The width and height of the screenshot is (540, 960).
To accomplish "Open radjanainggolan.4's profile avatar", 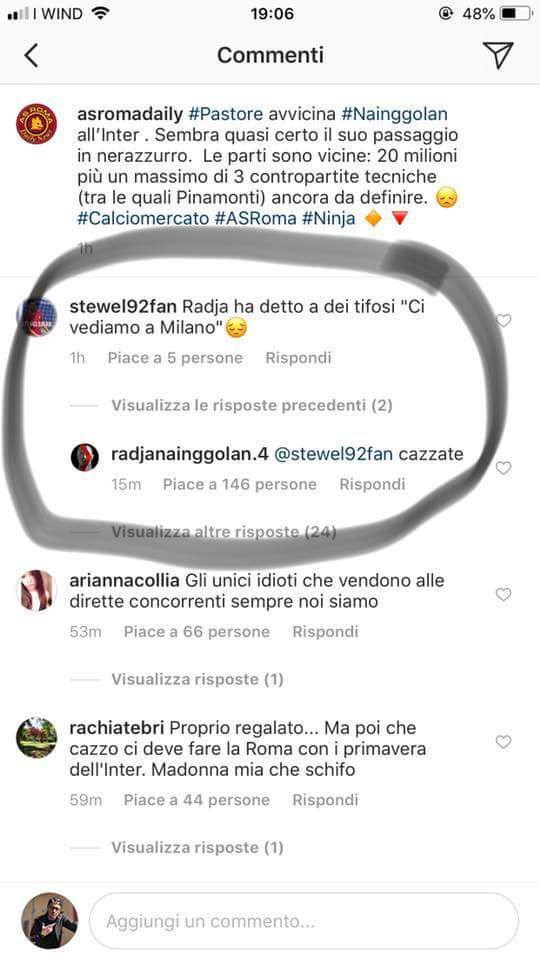I will click(x=84, y=457).
